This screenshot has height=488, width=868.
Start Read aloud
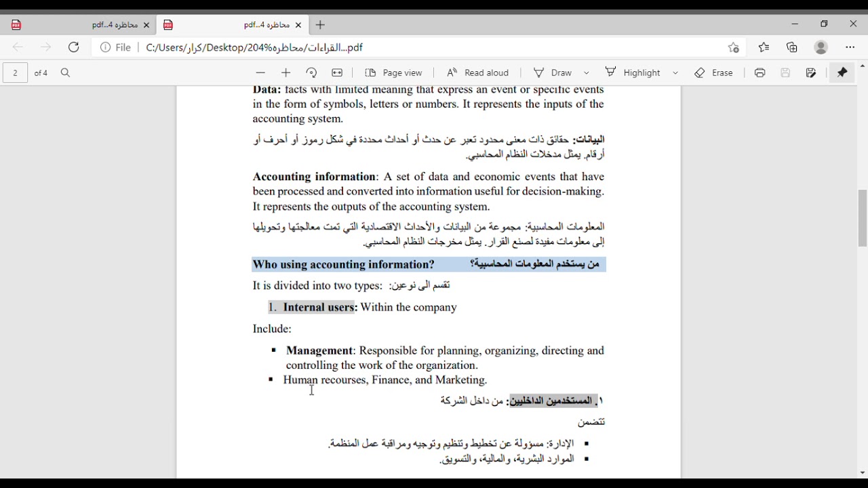[477, 73]
